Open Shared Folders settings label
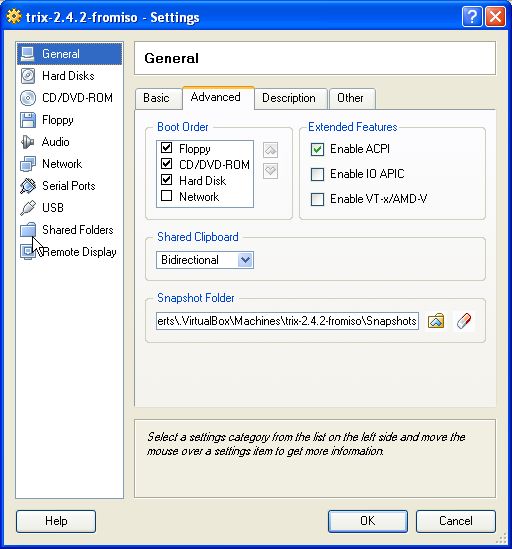 pos(78,230)
